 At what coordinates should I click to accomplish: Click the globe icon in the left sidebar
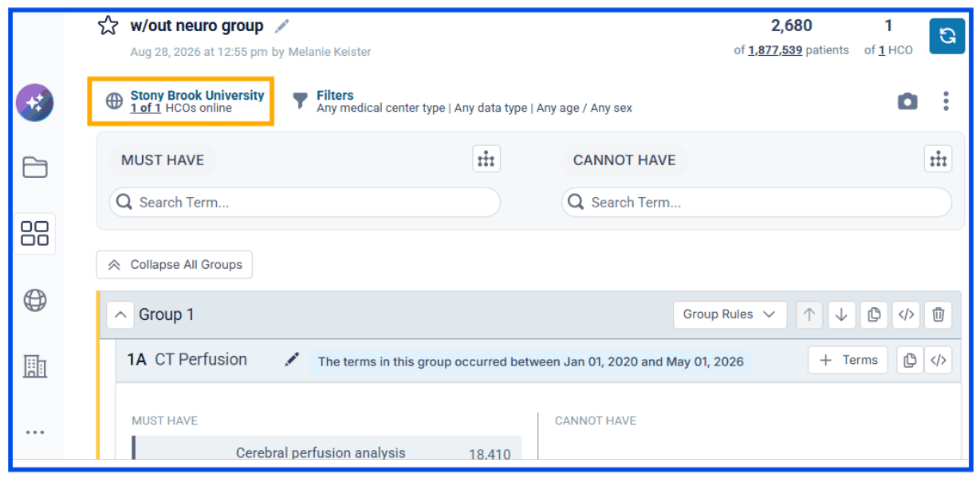(x=35, y=300)
